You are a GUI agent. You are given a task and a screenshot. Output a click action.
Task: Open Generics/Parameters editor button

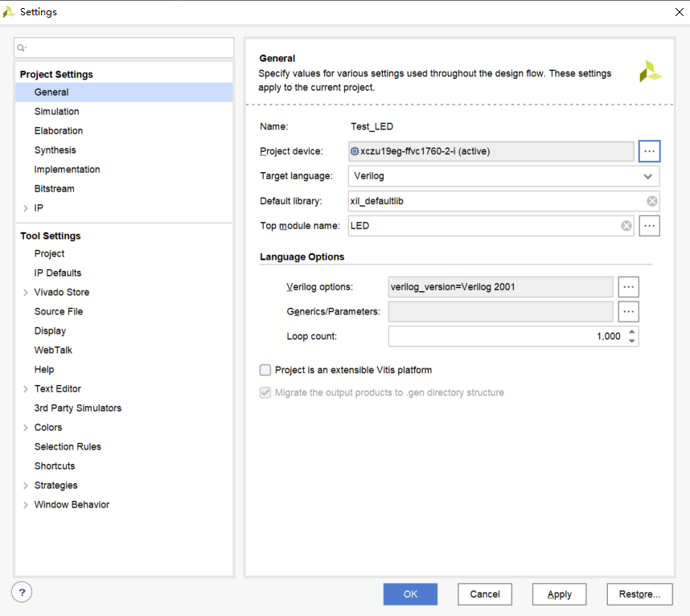pos(628,311)
